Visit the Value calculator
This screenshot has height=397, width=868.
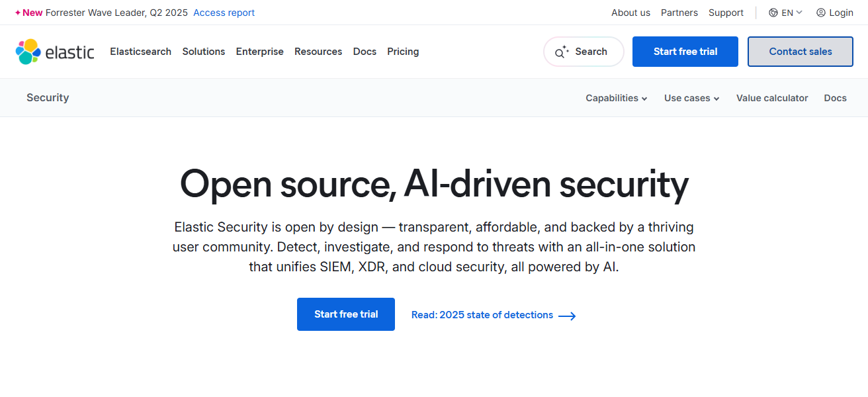pyautogui.click(x=772, y=97)
